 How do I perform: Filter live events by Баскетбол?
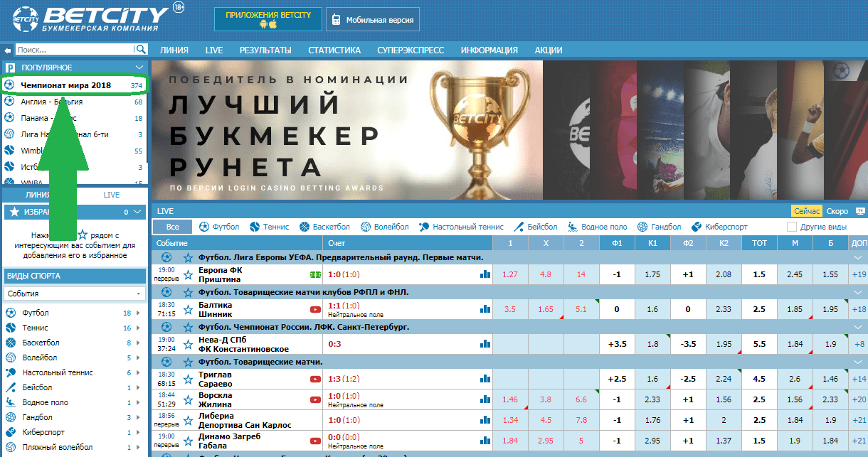coord(324,227)
